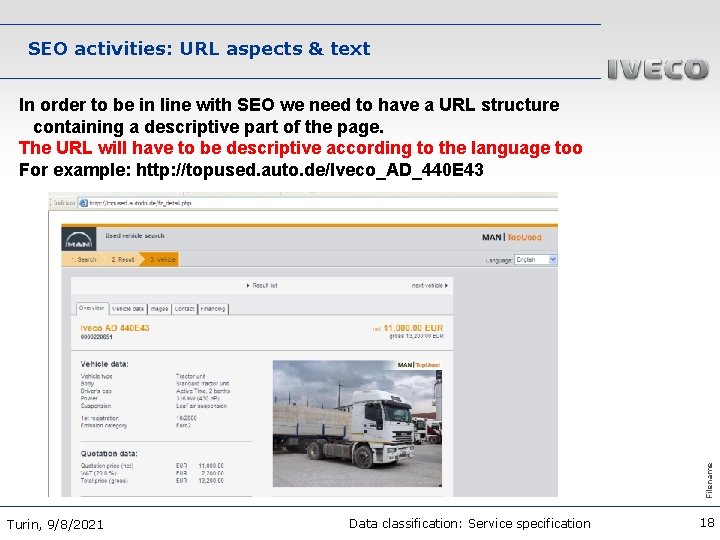The width and height of the screenshot is (720, 540).
Task: Click the 'Emission category' row label
Action: (104, 426)
